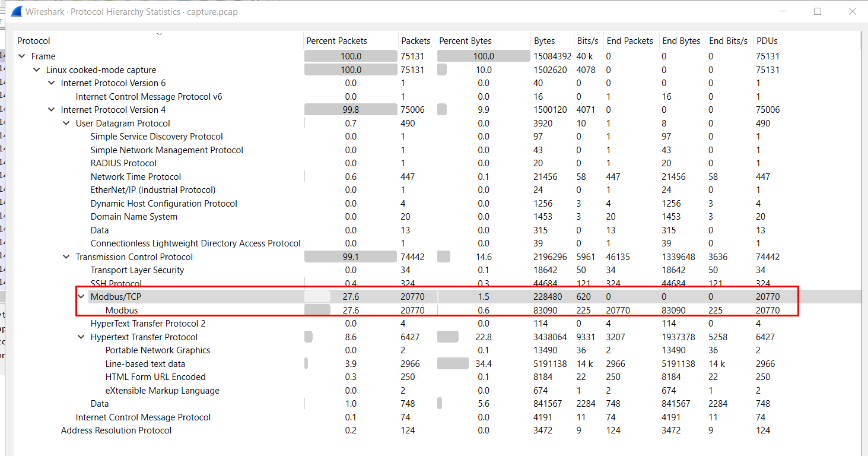Viewport: 868px width, 456px height.
Task: Collapse the Linux cooked-mode capture node
Action: point(37,70)
